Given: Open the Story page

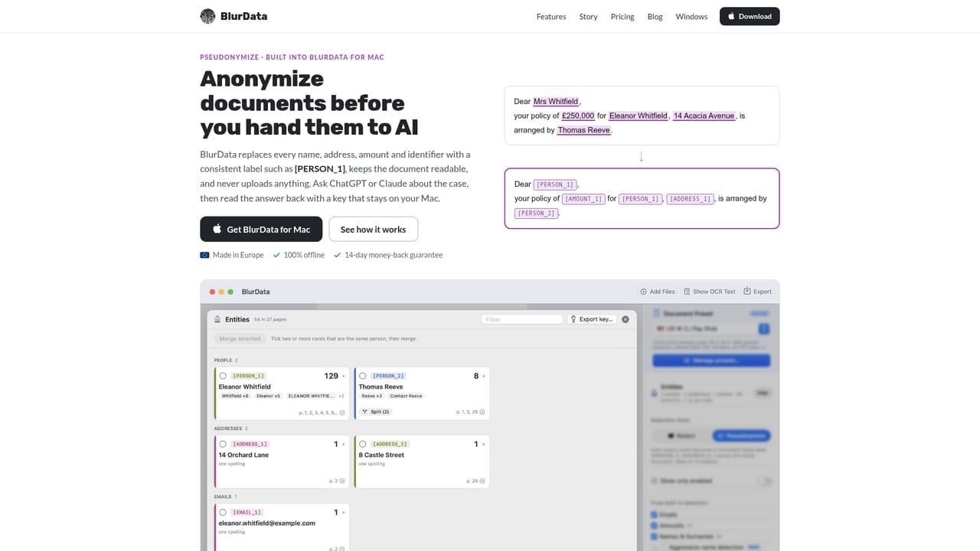Looking at the screenshot, I should point(588,16).
